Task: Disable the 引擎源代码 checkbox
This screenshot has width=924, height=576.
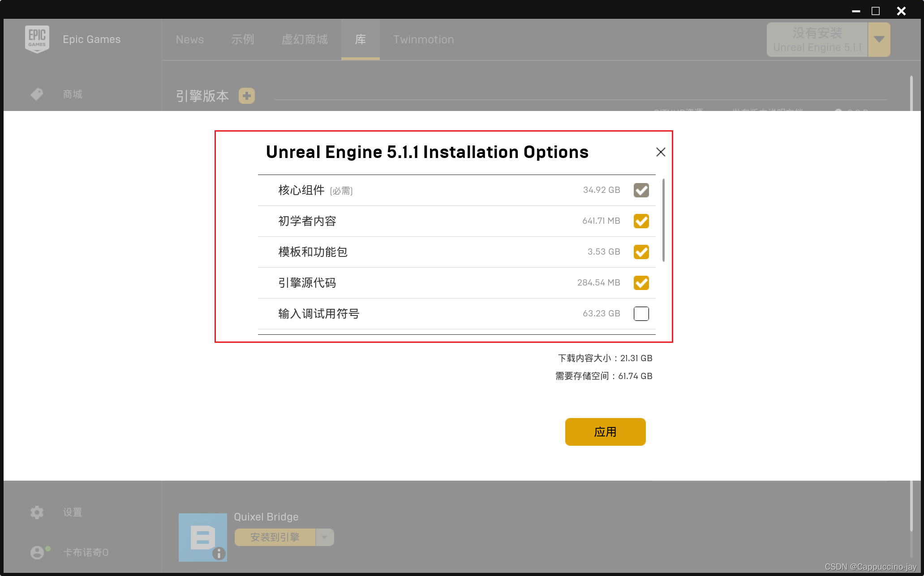Action: click(x=641, y=283)
